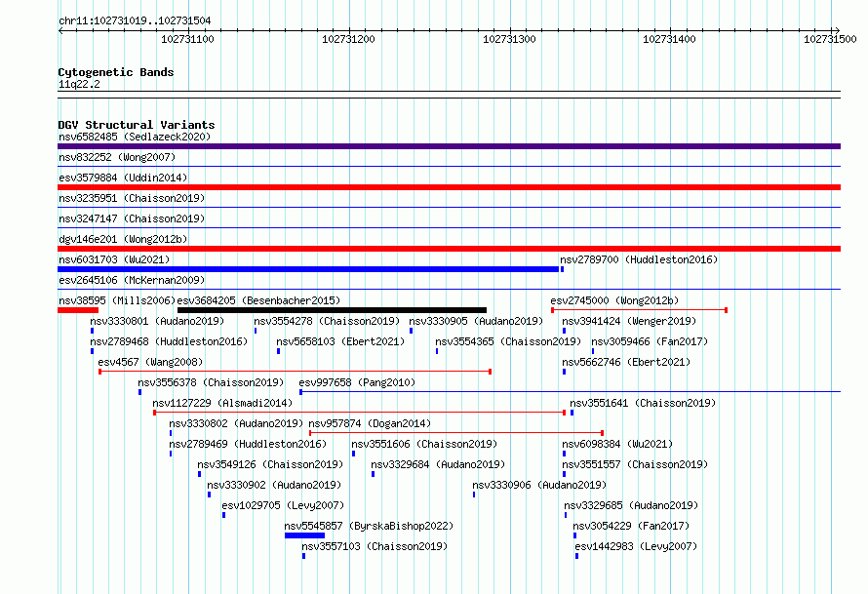Select esv1029705 (Levy2007) label
Image resolution: width=868 pixels, height=594 pixels.
[283, 505]
